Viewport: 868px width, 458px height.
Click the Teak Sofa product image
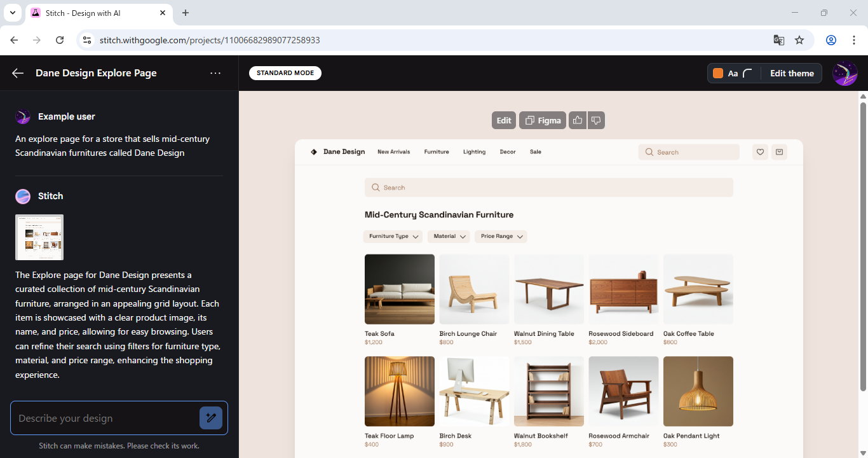(400, 289)
